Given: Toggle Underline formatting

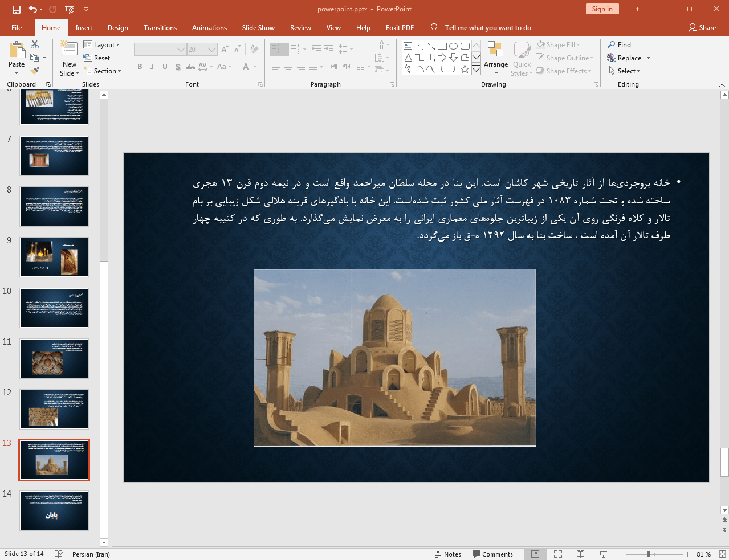Looking at the screenshot, I should pyautogui.click(x=165, y=67).
